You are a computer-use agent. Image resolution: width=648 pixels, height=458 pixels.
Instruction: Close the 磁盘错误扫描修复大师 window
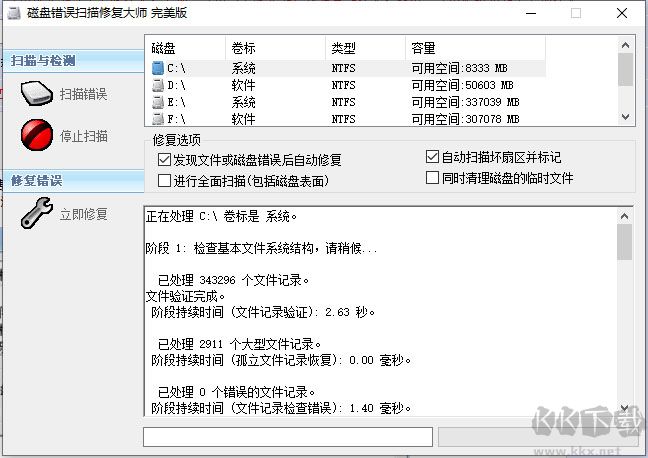622,13
